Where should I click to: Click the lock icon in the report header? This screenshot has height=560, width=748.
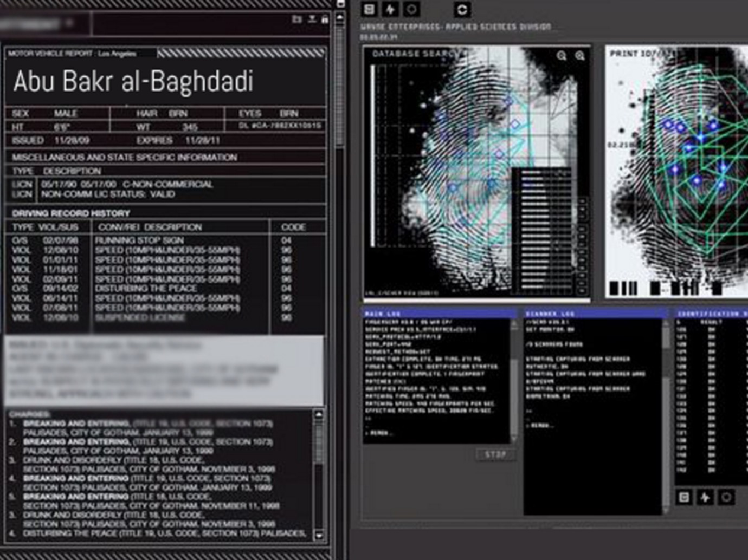325,19
